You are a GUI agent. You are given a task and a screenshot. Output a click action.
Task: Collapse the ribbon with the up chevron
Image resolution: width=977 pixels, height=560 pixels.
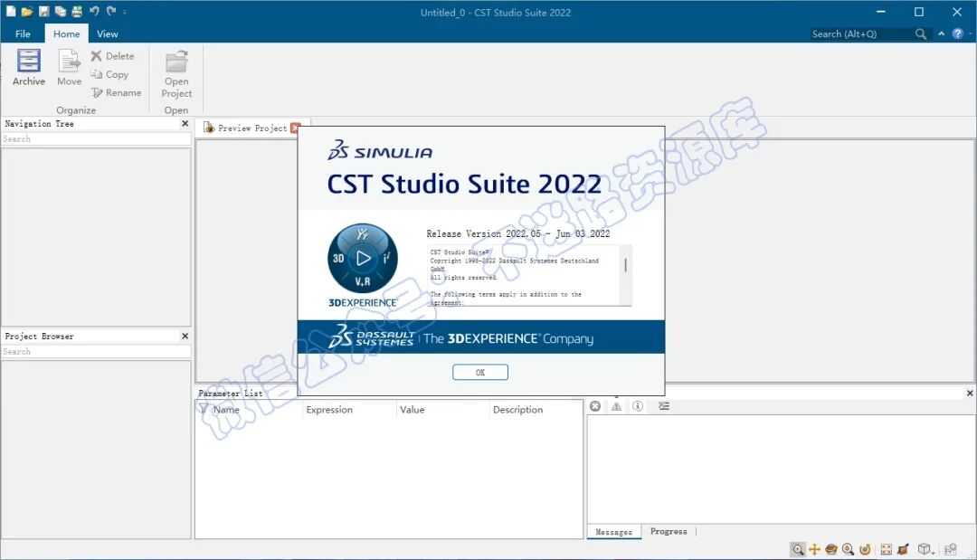pos(942,33)
